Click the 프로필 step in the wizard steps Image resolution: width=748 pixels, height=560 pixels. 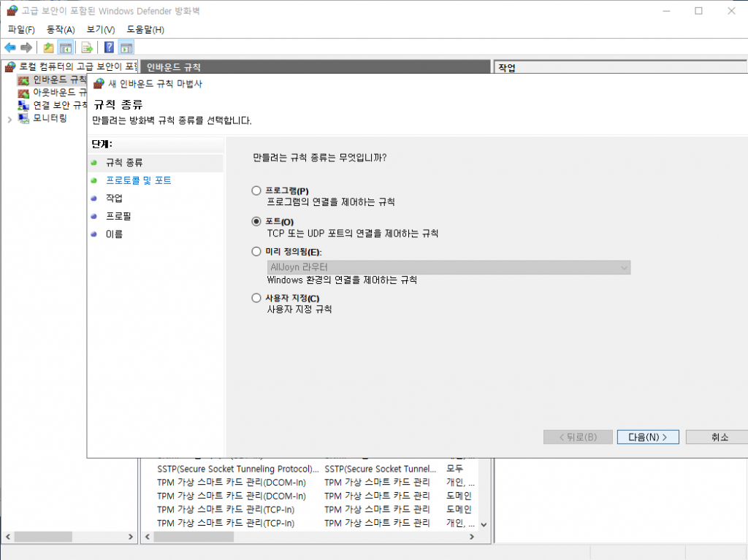pyautogui.click(x=118, y=216)
